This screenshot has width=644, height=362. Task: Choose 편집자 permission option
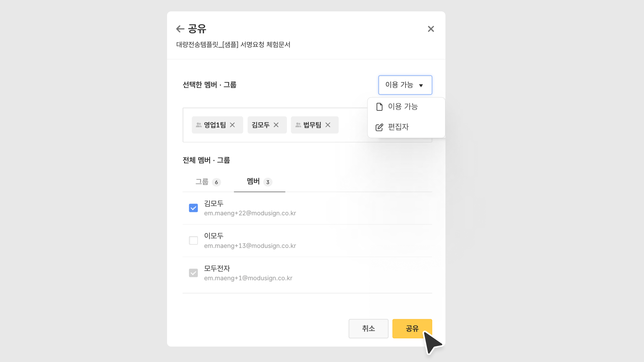click(398, 127)
